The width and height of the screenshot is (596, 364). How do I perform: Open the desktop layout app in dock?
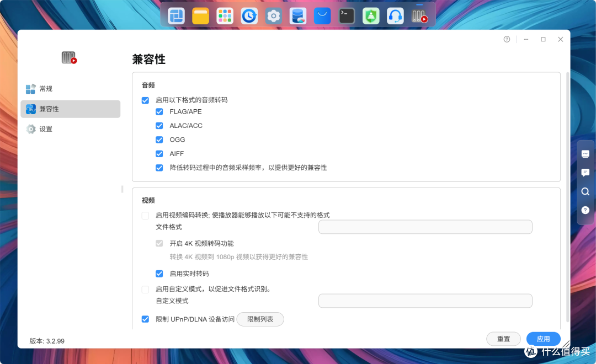176,16
